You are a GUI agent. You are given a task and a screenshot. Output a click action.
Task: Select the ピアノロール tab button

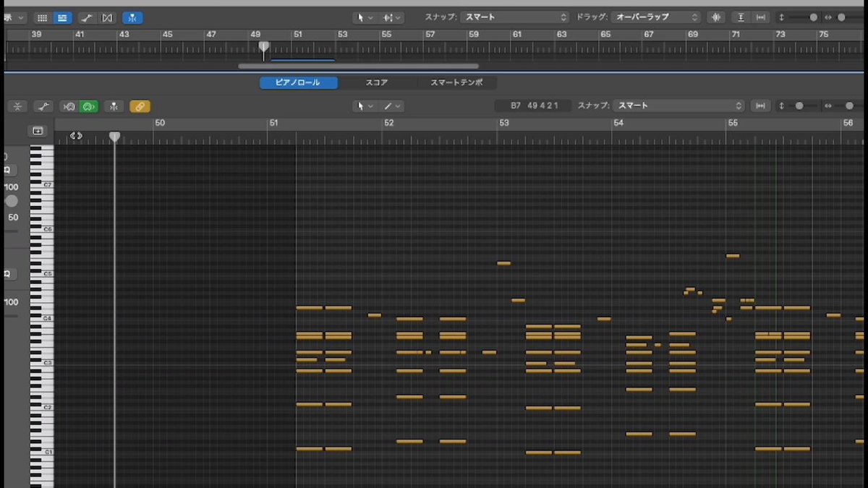pyautogui.click(x=299, y=82)
